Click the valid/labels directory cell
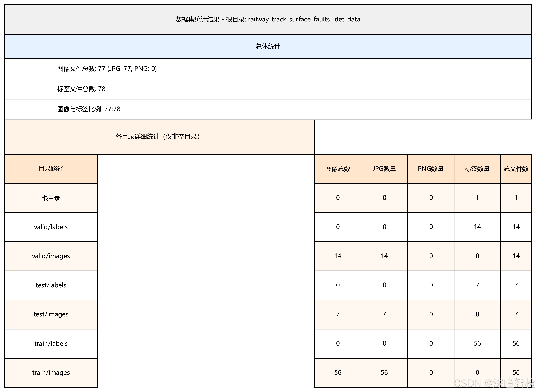The height and width of the screenshot is (392, 536). click(x=51, y=227)
